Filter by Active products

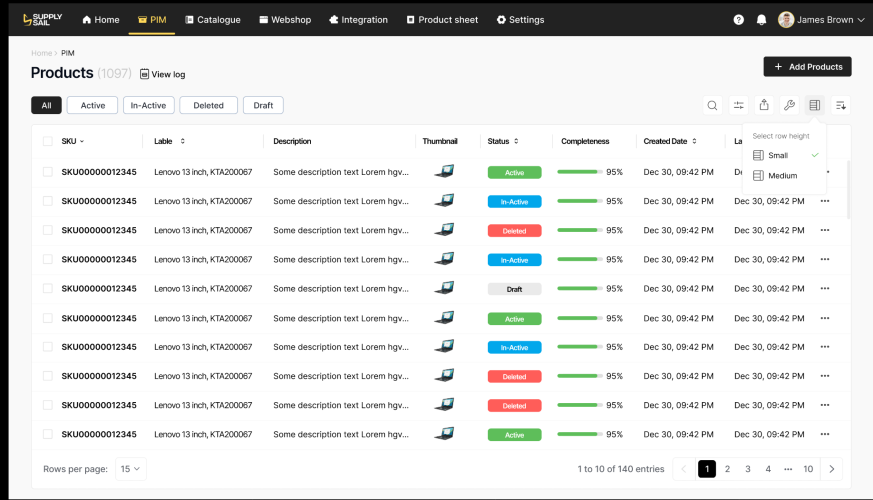(92, 105)
